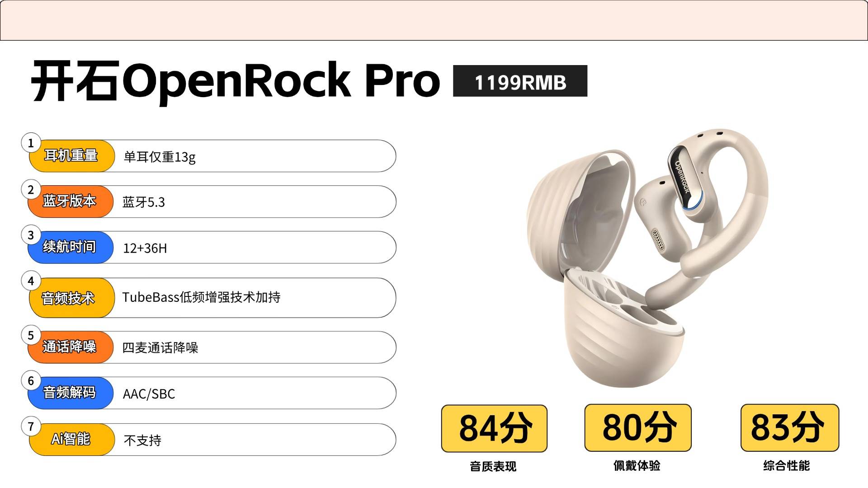868x488 pixels.
Task: Click the 80分 wearing experience score box
Action: coord(638,428)
